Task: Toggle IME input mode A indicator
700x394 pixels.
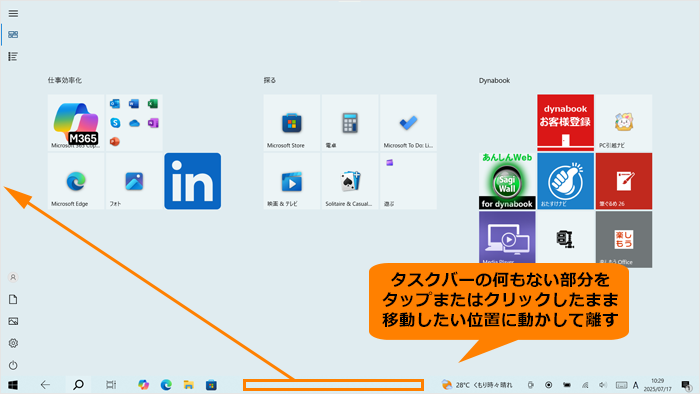Action: (x=636, y=385)
